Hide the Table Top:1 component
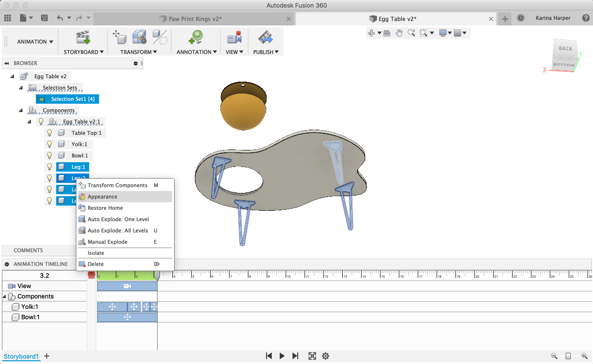Screen dimensions: 593x364 [50, 133]
